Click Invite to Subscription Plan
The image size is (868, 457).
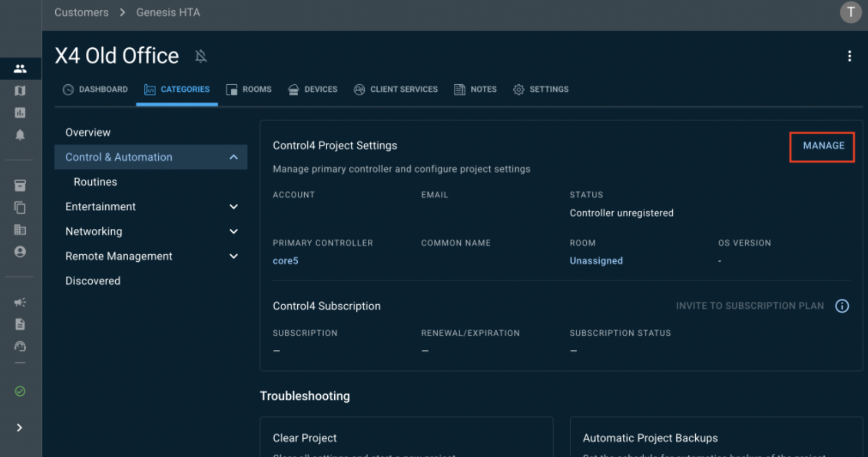click(x=749, y=306)
